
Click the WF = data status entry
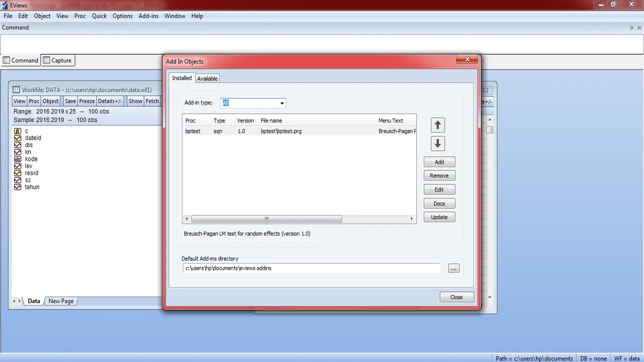click(627, 358)
